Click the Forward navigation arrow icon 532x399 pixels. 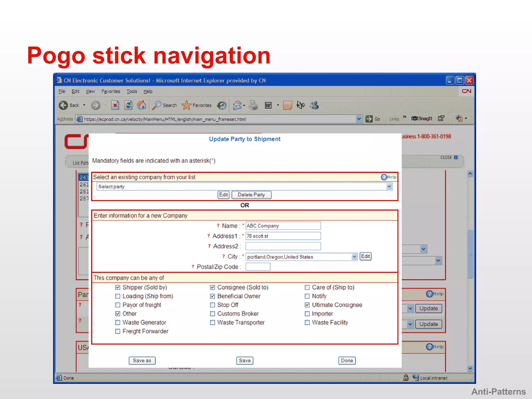[x=96, y=105]
